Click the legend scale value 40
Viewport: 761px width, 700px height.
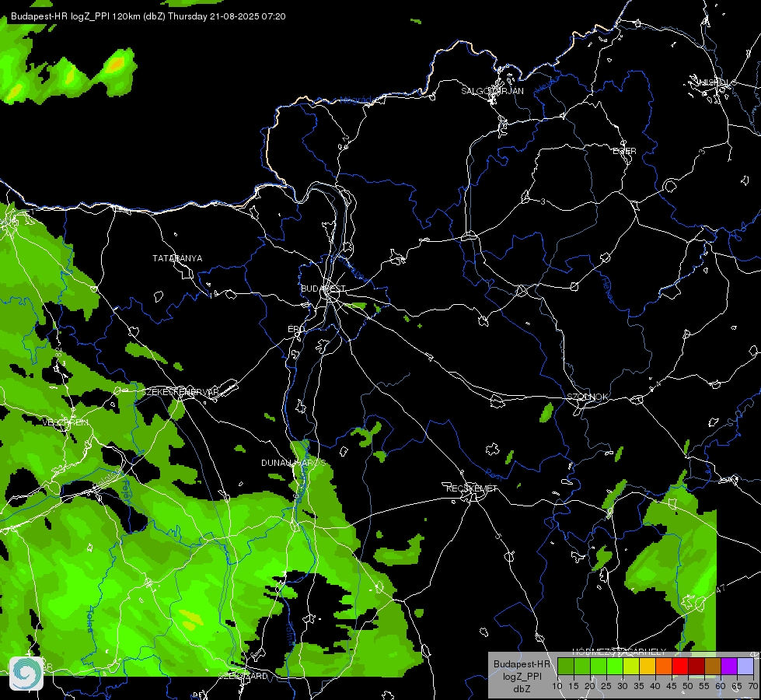click(655, 687)
